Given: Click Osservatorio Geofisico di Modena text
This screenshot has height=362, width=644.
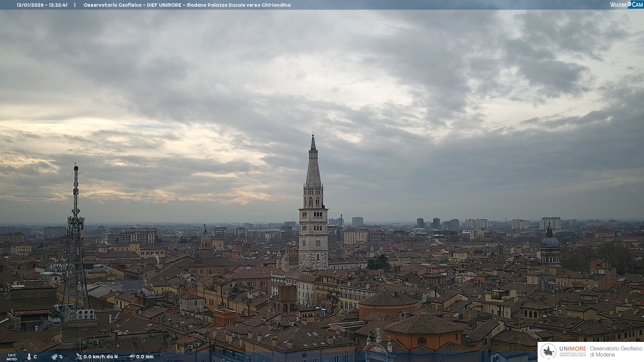Looking at the screenshot, I should click(x=616, y=352).
